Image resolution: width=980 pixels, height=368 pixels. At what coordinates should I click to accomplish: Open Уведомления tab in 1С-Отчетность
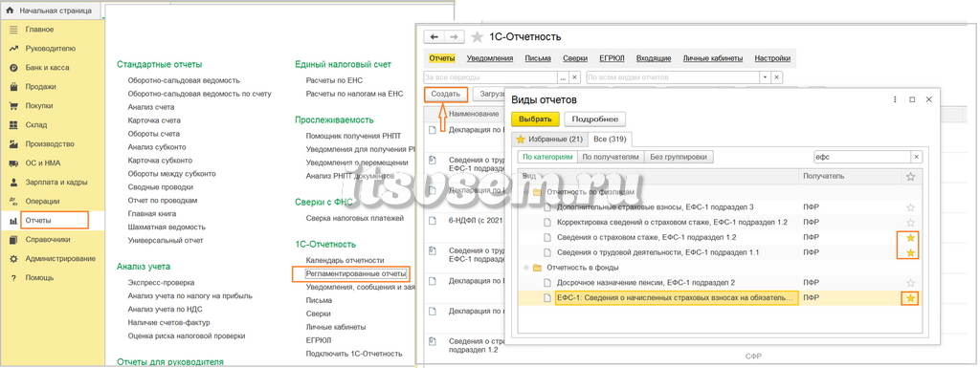[490, 58]
